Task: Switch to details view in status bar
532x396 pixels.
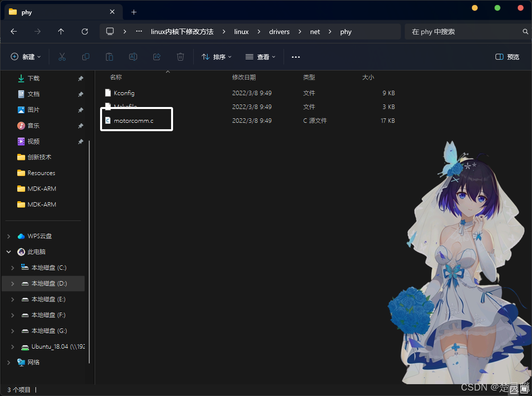Action: 514,390
